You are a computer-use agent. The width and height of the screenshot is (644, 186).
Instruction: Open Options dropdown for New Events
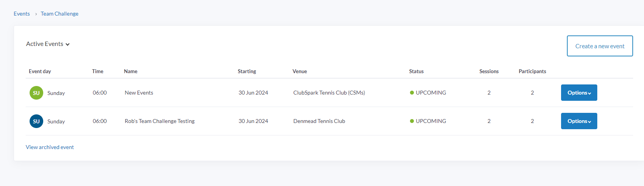[x=579, y=93]
